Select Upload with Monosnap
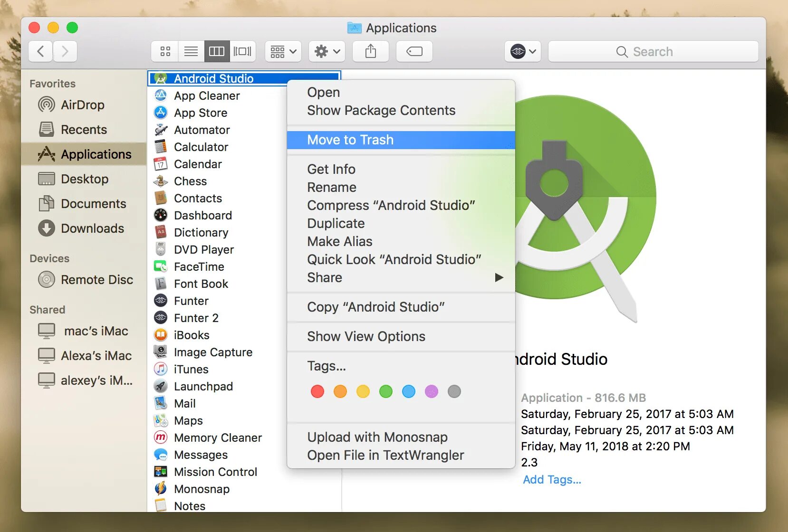 pyautogui.click(x=401, y=437)
